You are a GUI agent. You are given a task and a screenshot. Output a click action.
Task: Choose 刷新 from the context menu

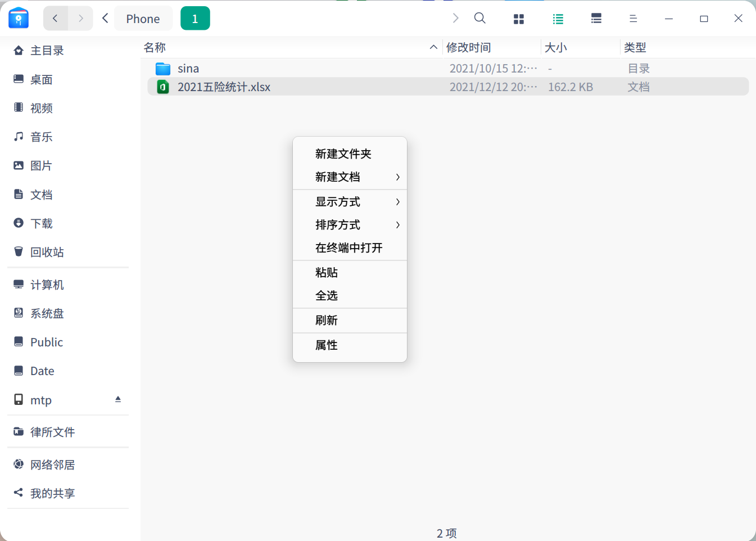pos(350,321)
